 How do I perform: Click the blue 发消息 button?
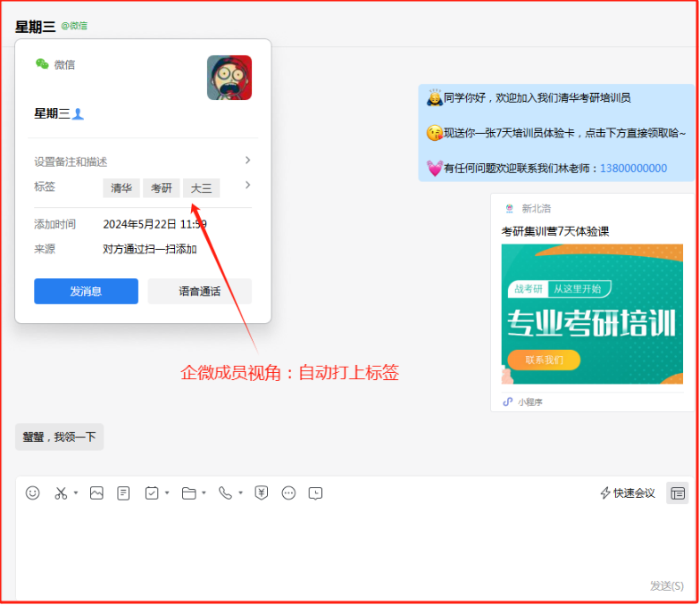(86, 291)
